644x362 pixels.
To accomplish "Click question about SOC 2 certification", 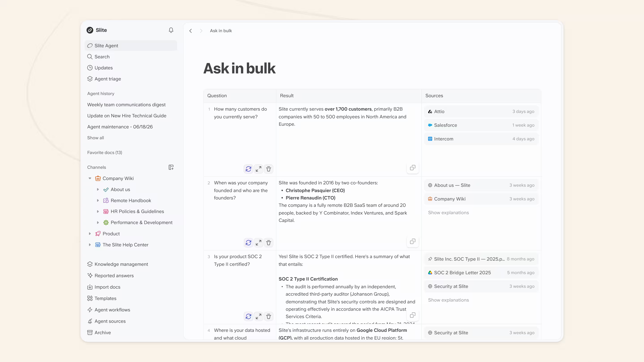I will click(238, 260).
